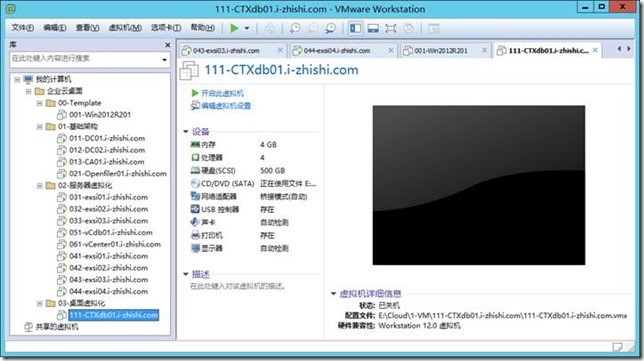Collapse the 00-Template folder
The width and height of the screenshot is (644, 361).
pos(40,103)
